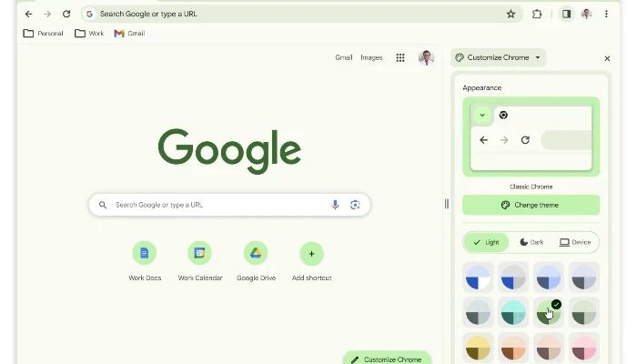Choose the lavender grey color swatch
The height and width of the screenshot is (364, 637).
[x=584, y=278]
